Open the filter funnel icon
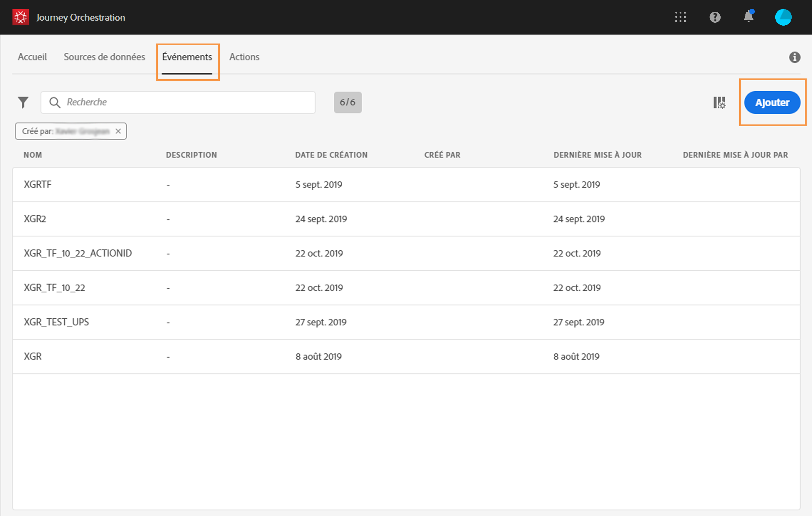The width and height of the screenshot is (812, 516). [23, 102]
